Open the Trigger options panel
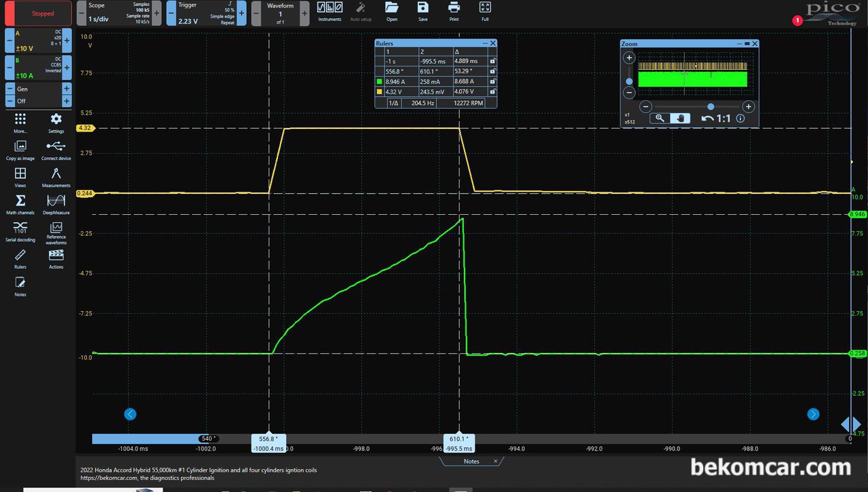This screenshot has width=868, height=492. coord(206,13)
